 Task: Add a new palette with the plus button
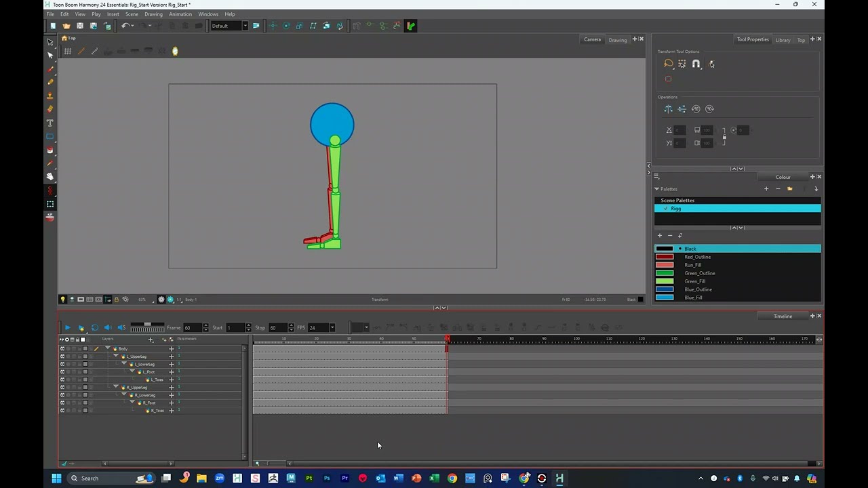click(766, 189)
